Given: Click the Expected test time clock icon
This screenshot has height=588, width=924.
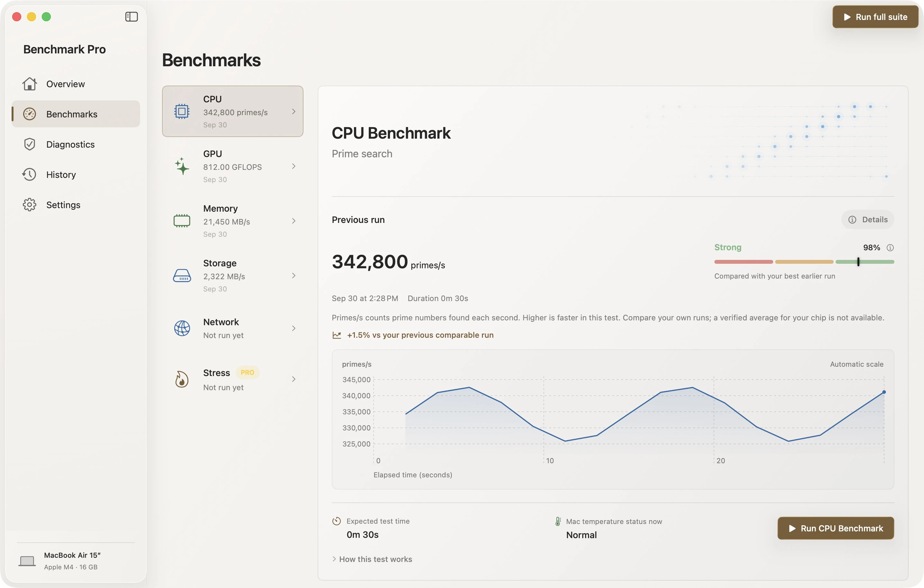Looking at the screenshot, I should [337, 521].
